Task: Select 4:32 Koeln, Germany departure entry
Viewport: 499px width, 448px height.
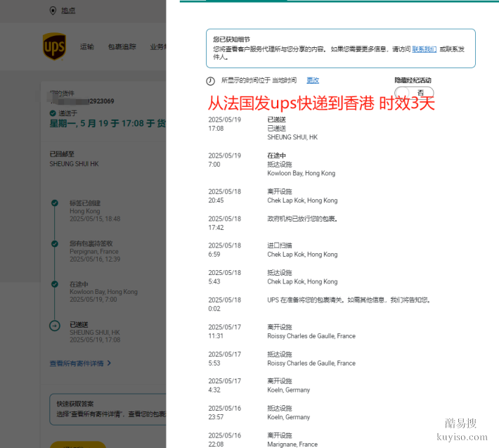Action: (x=259, y=385)
